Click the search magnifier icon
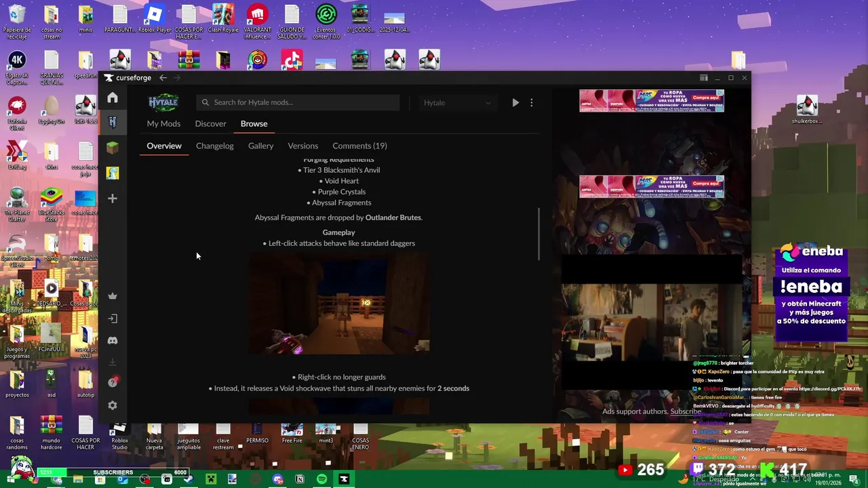Viewport: 868px width, 488px height. [x=205, y=102]
